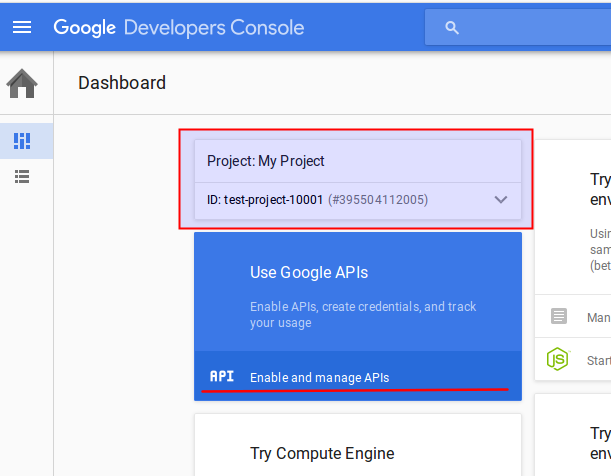This screenshot has width=611, height=476.
Task: Click the search magnifier icon
Action: coord(452,28)
